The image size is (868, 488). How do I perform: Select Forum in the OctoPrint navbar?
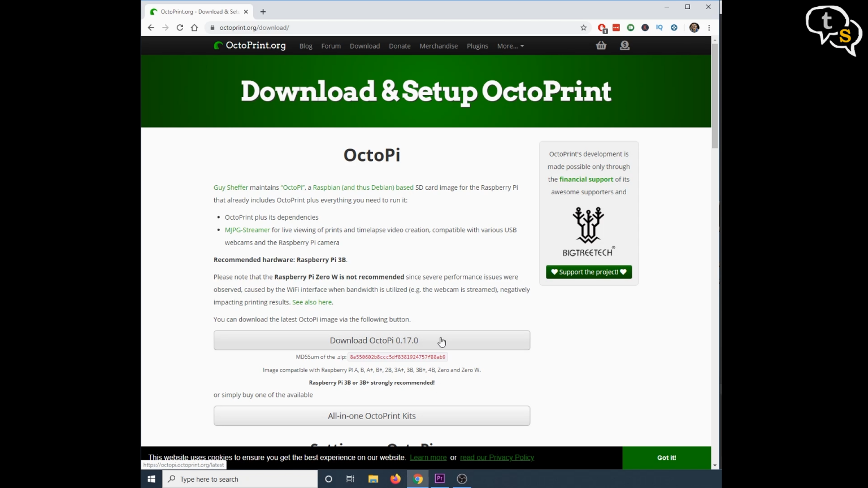point(331,46)
